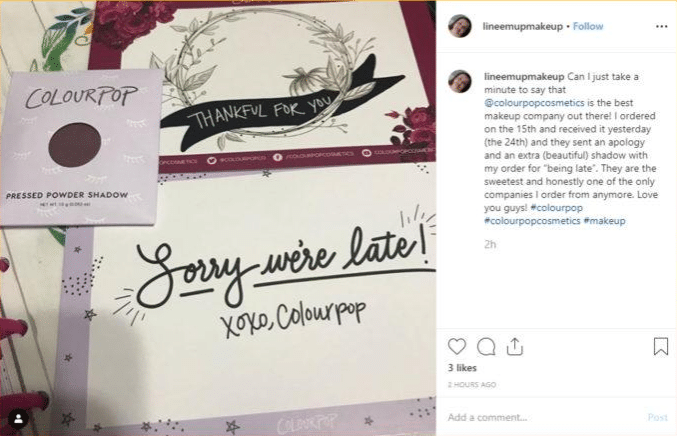Like the post with the heart icon
The height and width of the screenshot is (436, 677).
tap(457, 346)
